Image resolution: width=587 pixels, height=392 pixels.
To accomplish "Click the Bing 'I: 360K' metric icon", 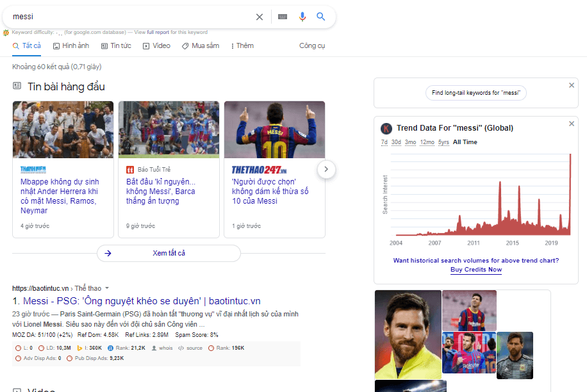I will click(79, 348).
